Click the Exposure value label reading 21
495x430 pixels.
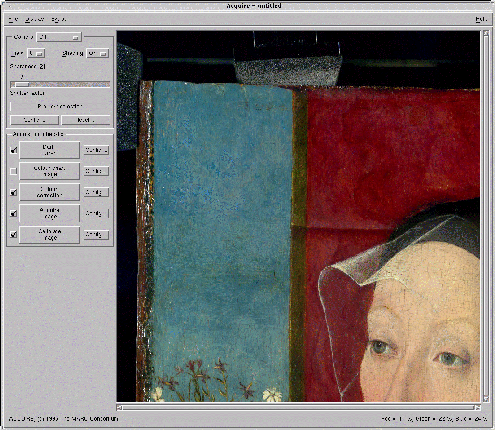pos(42,66)
